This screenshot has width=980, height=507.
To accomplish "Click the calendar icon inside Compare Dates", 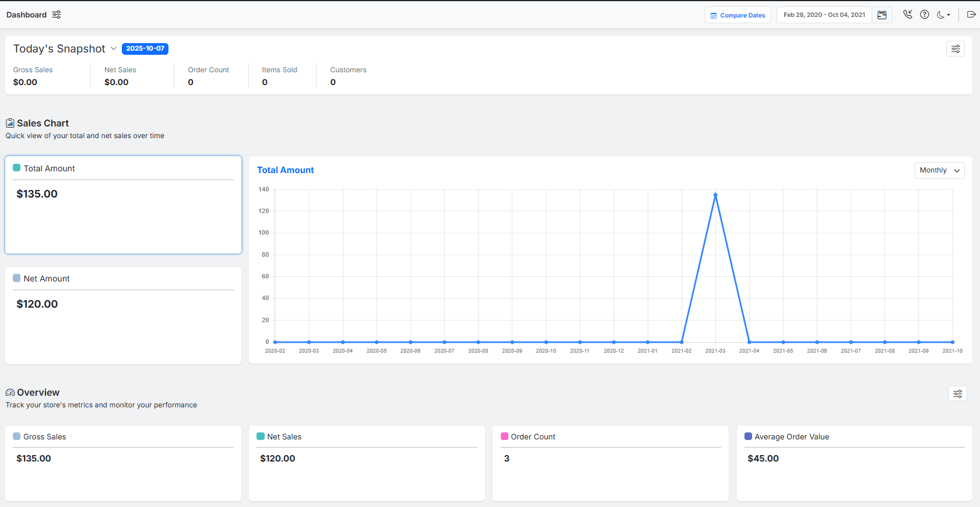I will pos(714,16).
